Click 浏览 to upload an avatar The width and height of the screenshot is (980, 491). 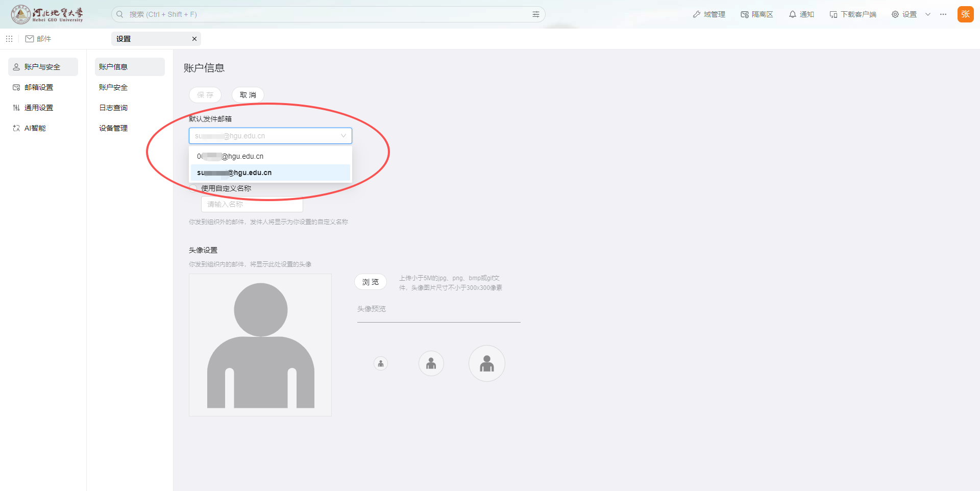tap(370, 282)
